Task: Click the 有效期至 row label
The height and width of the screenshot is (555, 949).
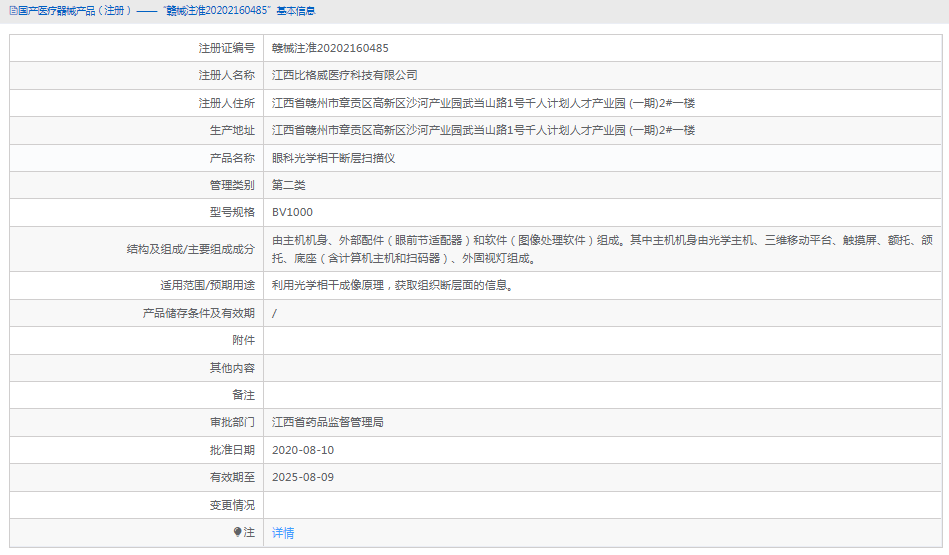Action: point(232,477)
